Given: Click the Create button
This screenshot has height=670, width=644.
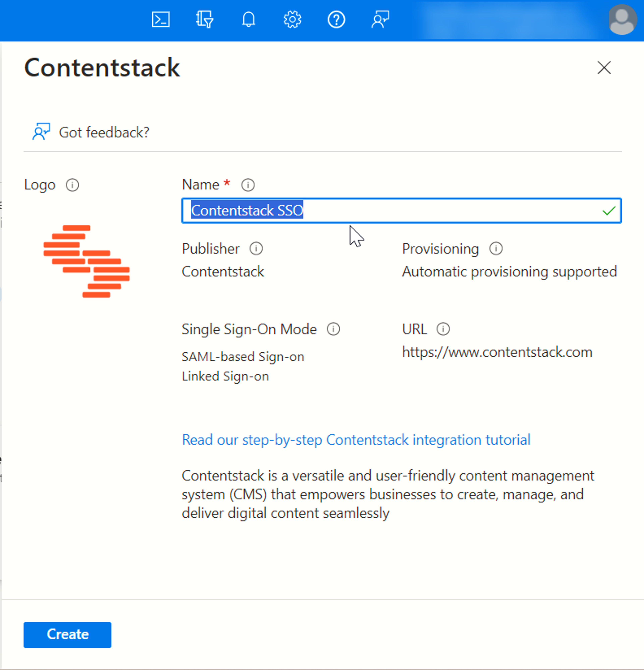Looking at the screenshot, I should [67, 635].
